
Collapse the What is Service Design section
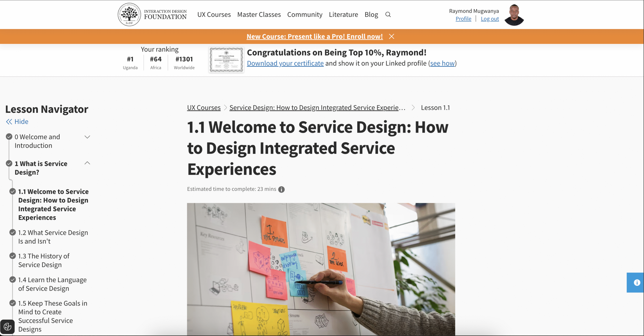[x=87, y=163]
